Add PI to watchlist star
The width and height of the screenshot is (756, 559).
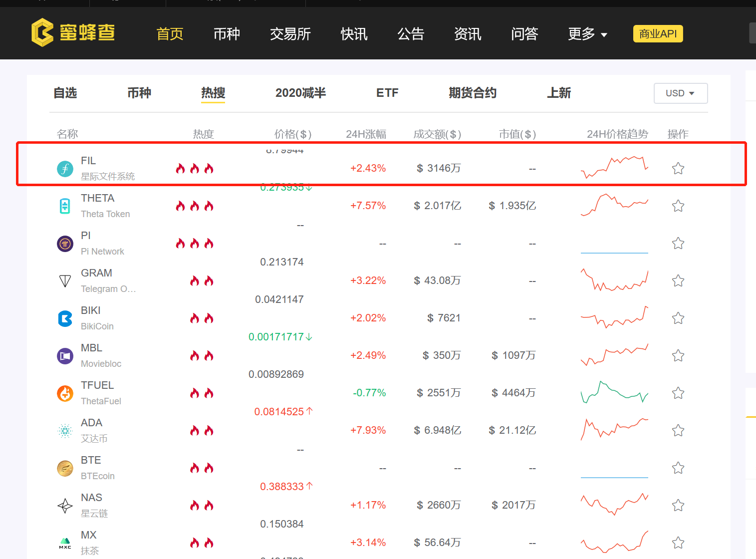click(x=678, y=243)
